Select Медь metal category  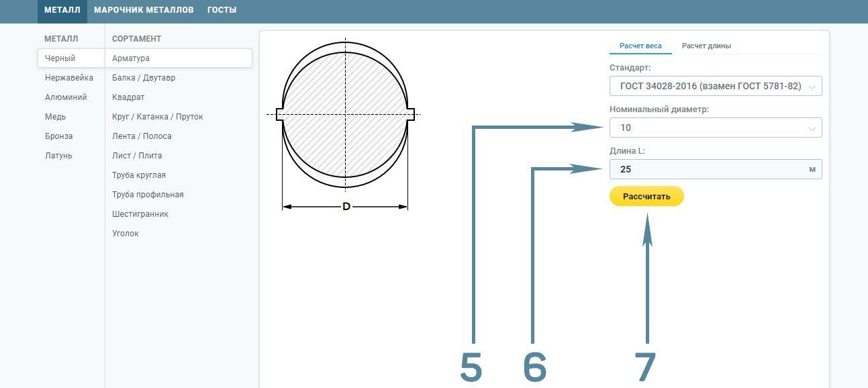tap(56, 117)
